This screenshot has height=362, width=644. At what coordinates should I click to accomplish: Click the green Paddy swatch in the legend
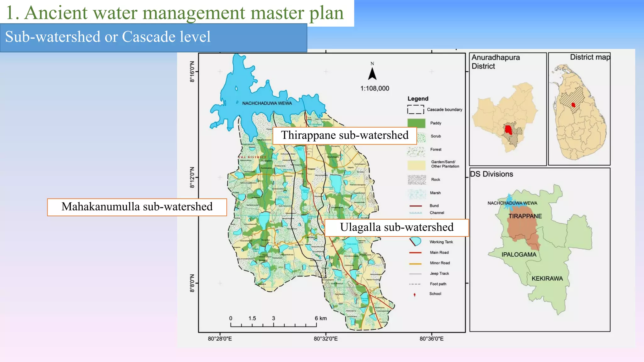coord(416,123)
